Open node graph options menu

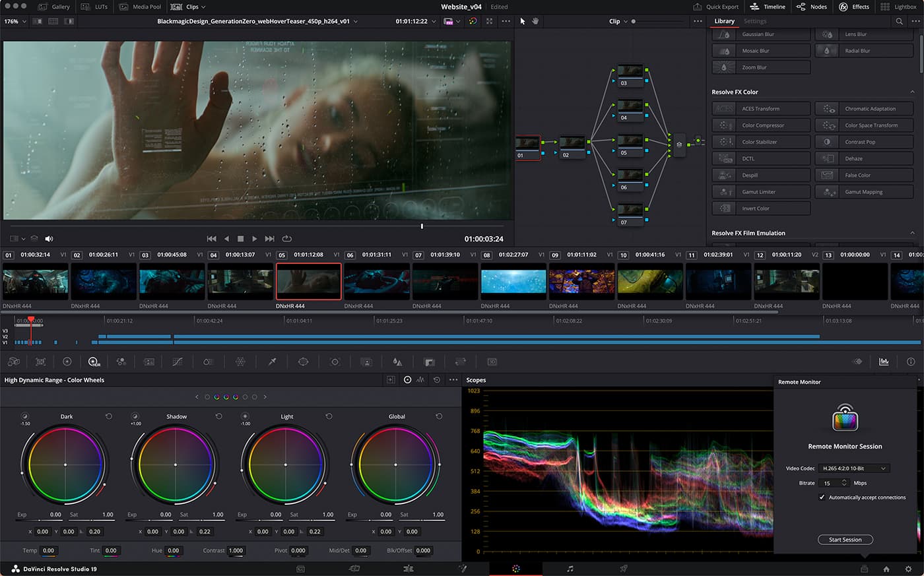coord(698,21)
